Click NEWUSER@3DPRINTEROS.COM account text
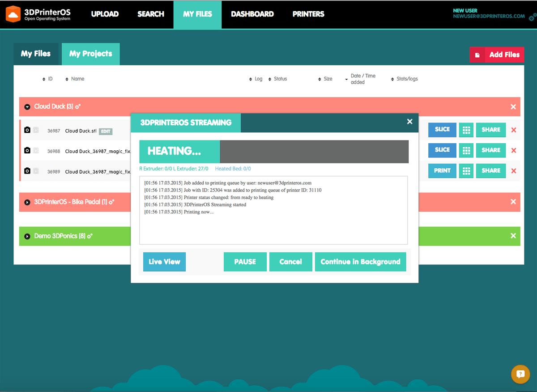This screenshot has width=537, height=392. click(x=489, y=16)
